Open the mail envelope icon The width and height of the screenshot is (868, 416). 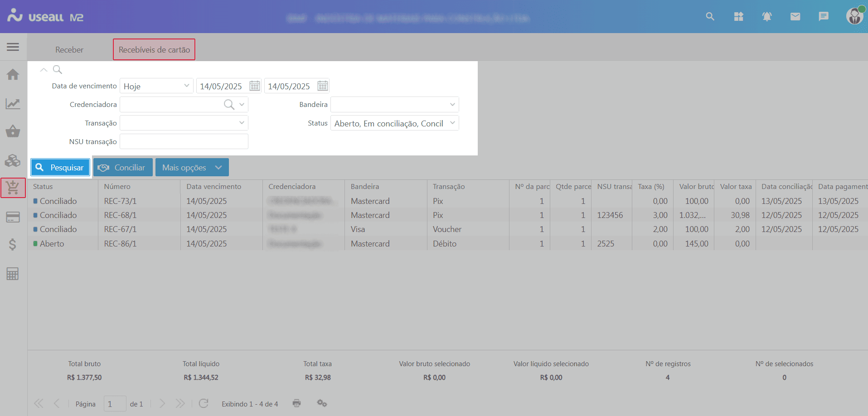(x=795, y=17)
